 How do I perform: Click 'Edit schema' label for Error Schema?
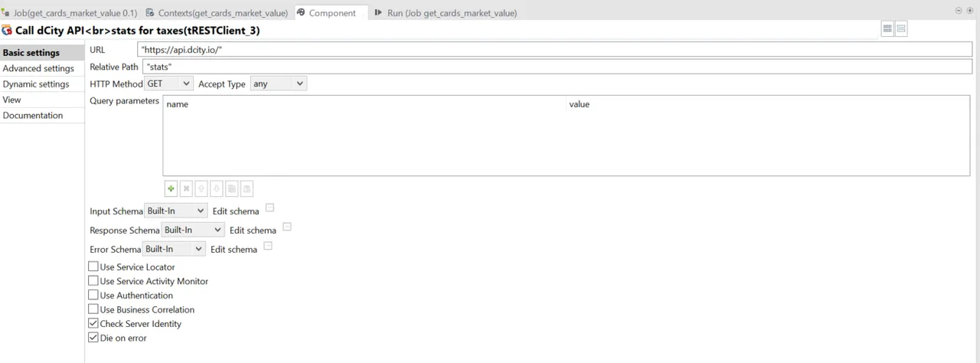click(234, 250)
